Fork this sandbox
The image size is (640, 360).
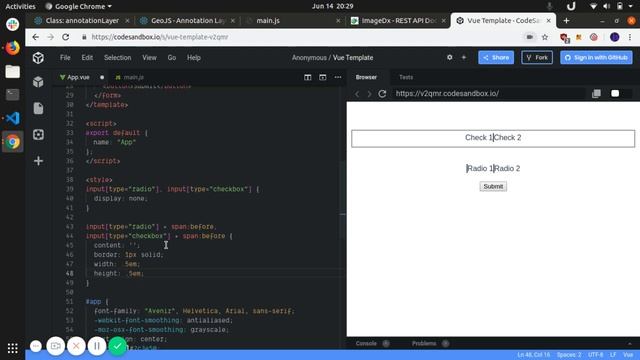coord(537,58)
